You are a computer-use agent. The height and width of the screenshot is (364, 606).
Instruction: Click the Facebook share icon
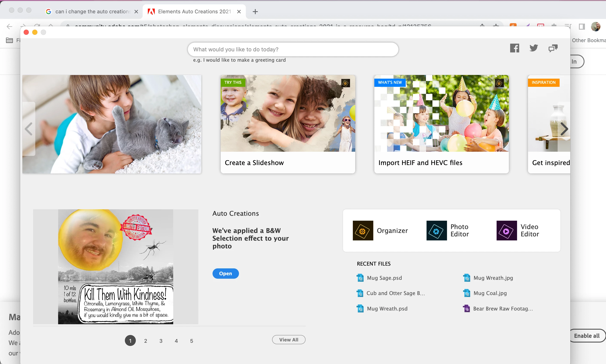click(514, 48)
